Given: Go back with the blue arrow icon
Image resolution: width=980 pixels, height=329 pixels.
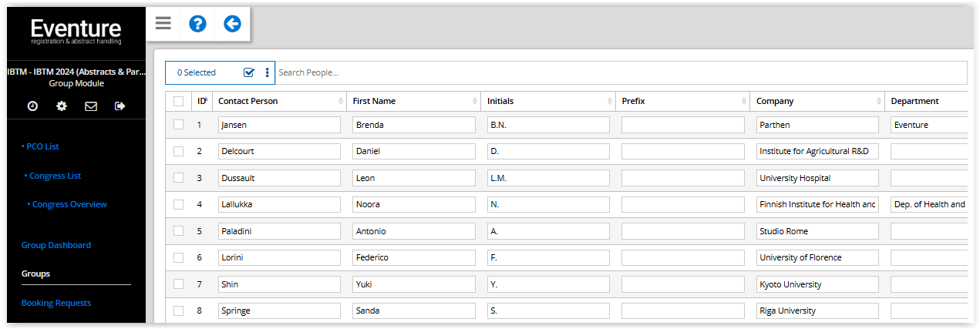Looking at the screenshot, I should [232, 24].
